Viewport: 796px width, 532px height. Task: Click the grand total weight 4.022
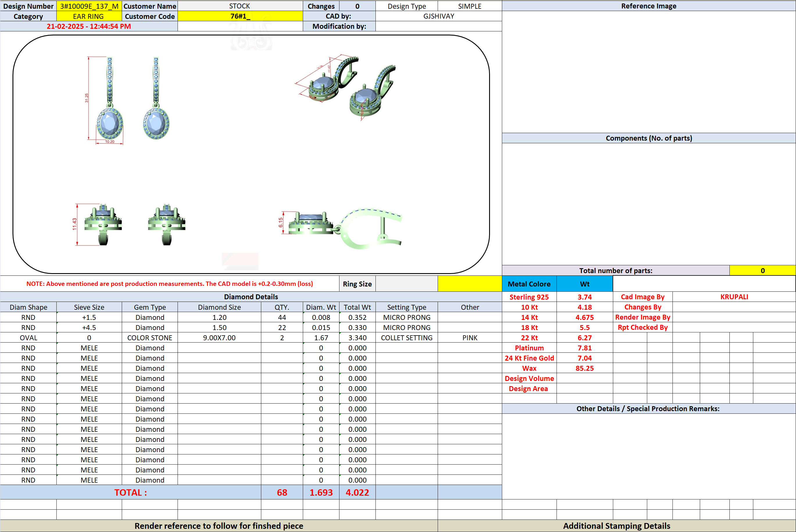point(357,492)
